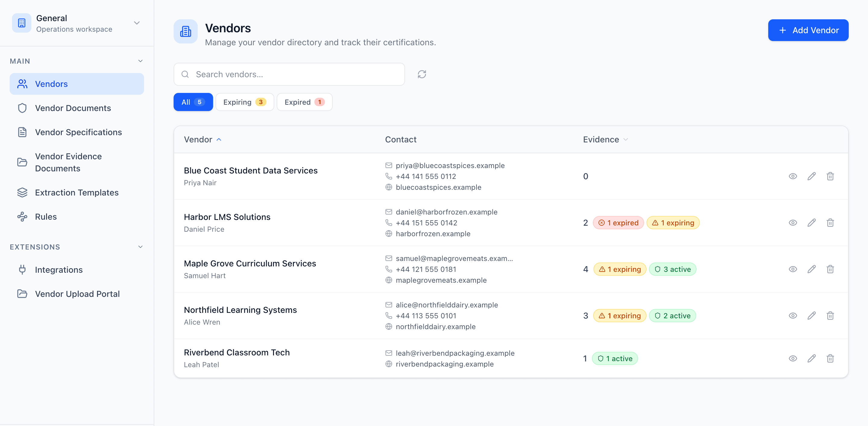View Riverbend Classroom Tech details

[793, 358]
